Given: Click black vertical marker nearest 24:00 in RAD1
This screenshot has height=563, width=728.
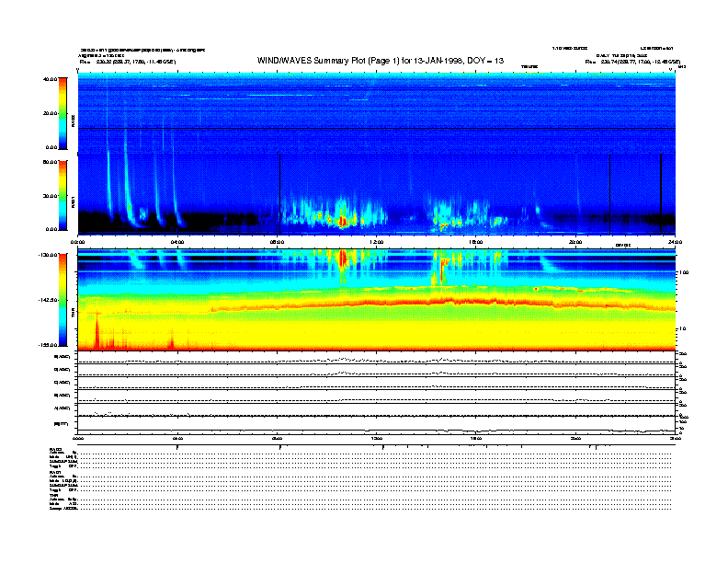Looking at the screenshot, I should coord(661,194).
